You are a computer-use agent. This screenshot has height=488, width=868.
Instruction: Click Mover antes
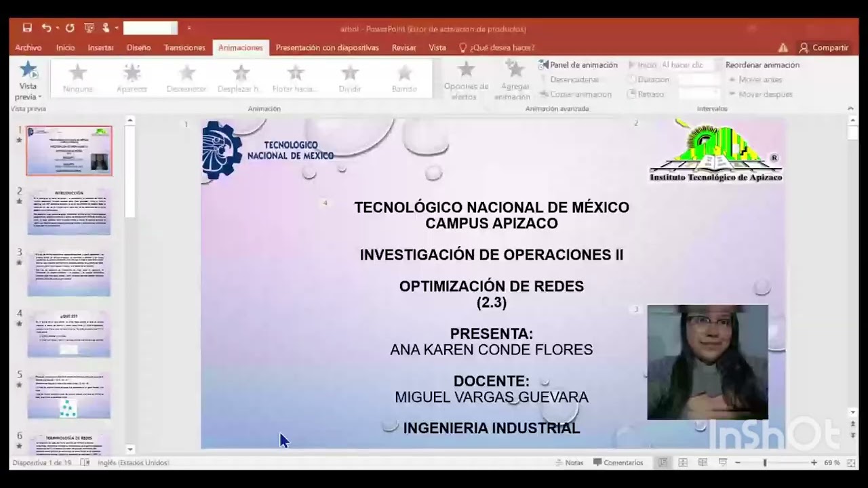tap(755, 79)
